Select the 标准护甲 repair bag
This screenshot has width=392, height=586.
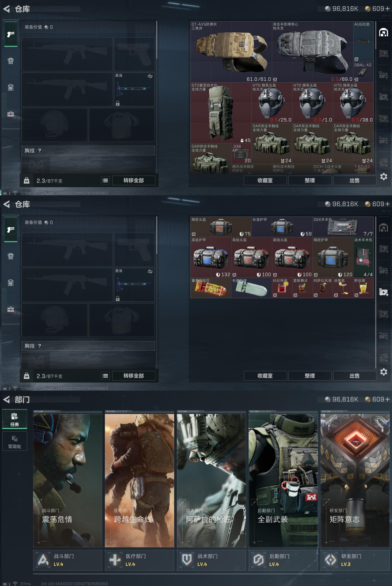(x=282, y=227)
